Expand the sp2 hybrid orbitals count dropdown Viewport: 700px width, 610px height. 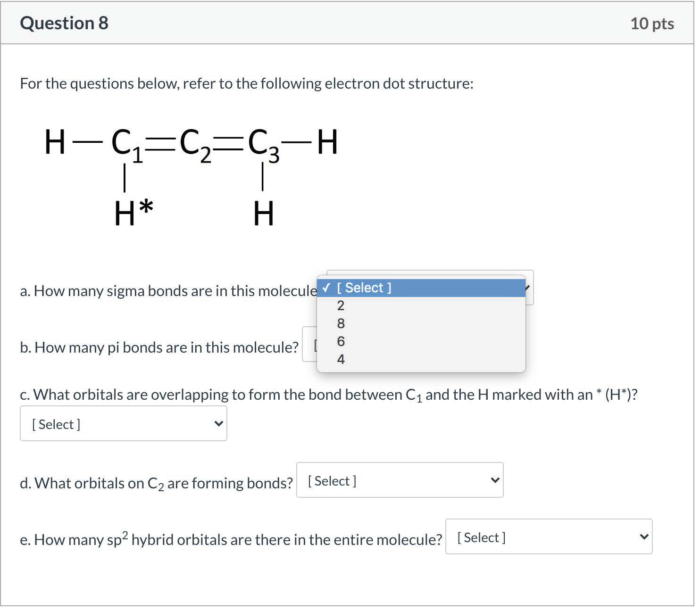point(549,537)
